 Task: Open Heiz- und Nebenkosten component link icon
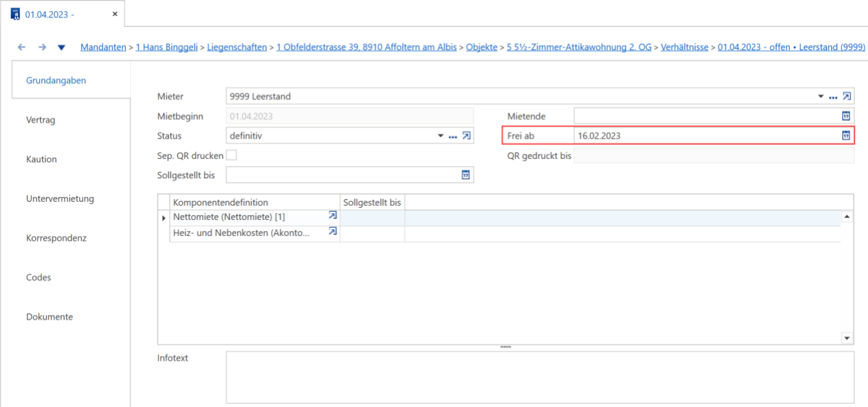(333, 232)
